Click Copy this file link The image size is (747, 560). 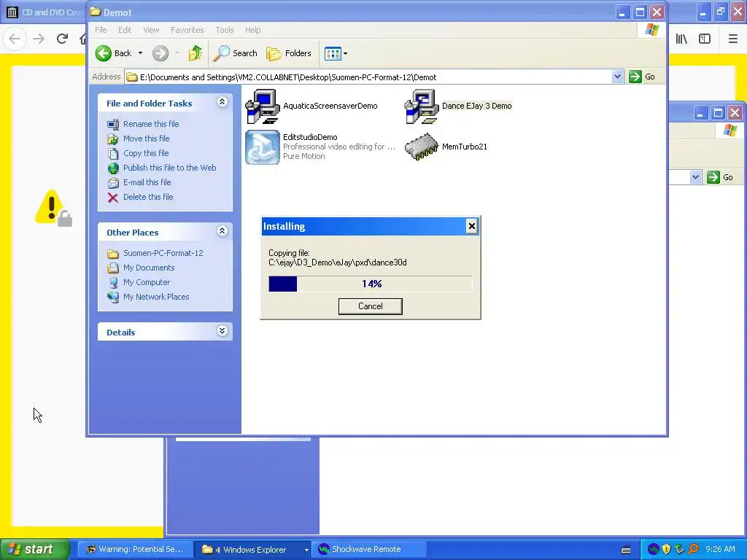tap(146, 153)
